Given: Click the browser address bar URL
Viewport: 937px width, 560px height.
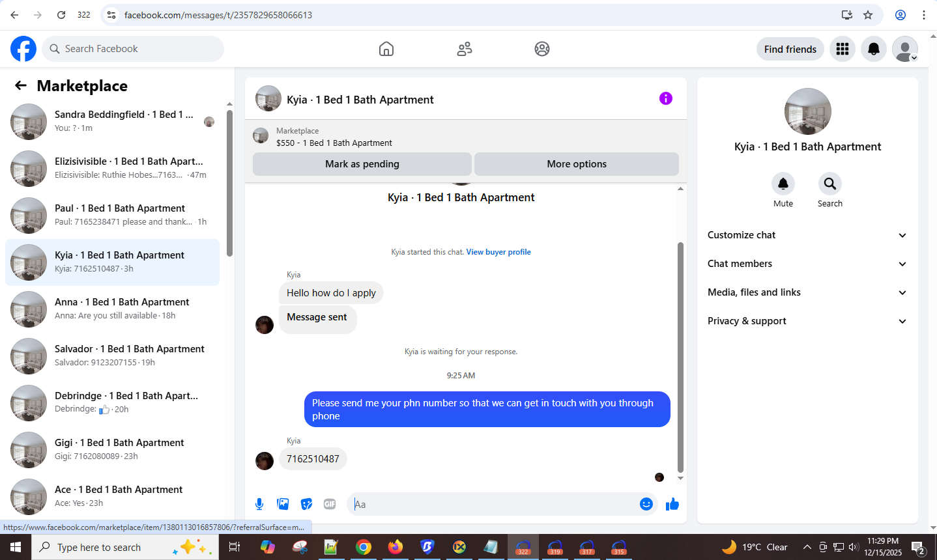Looking at the screenshot, I should (218, 15).
